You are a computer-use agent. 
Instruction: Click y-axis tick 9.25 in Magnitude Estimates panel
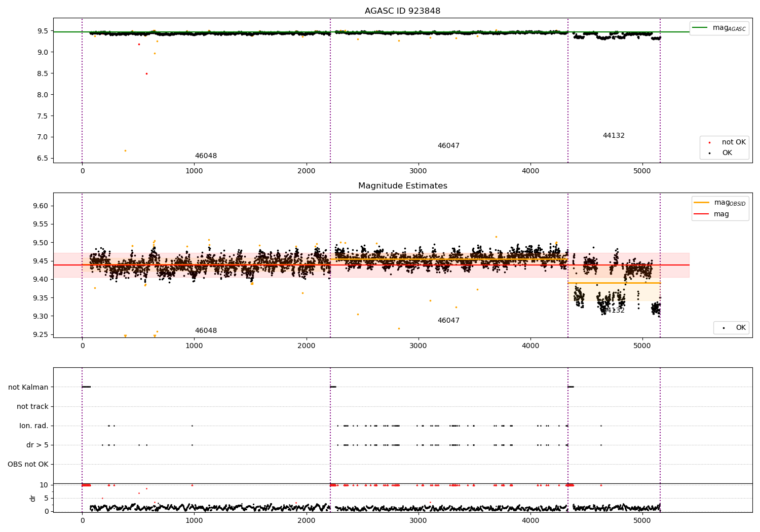coord(41,334)
